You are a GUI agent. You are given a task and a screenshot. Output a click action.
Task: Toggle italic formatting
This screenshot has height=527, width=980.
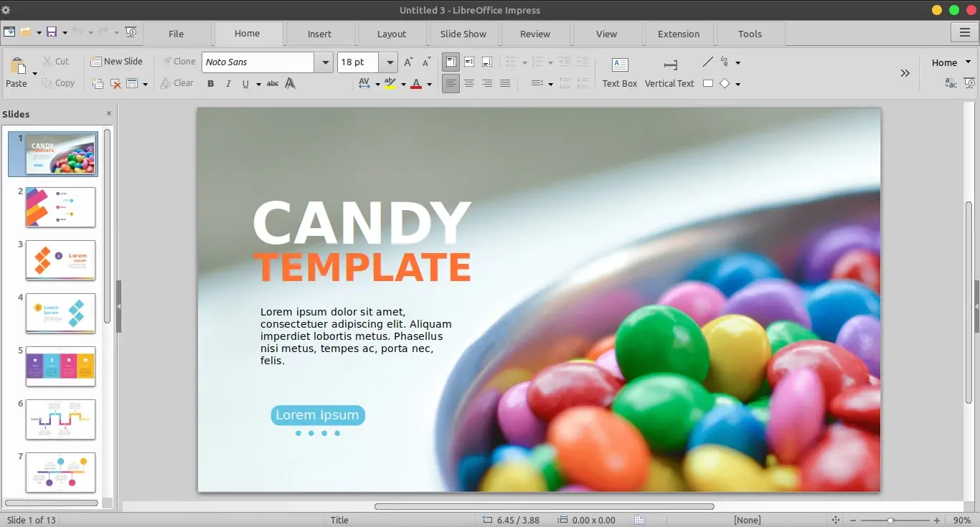(x=228, y=84)
